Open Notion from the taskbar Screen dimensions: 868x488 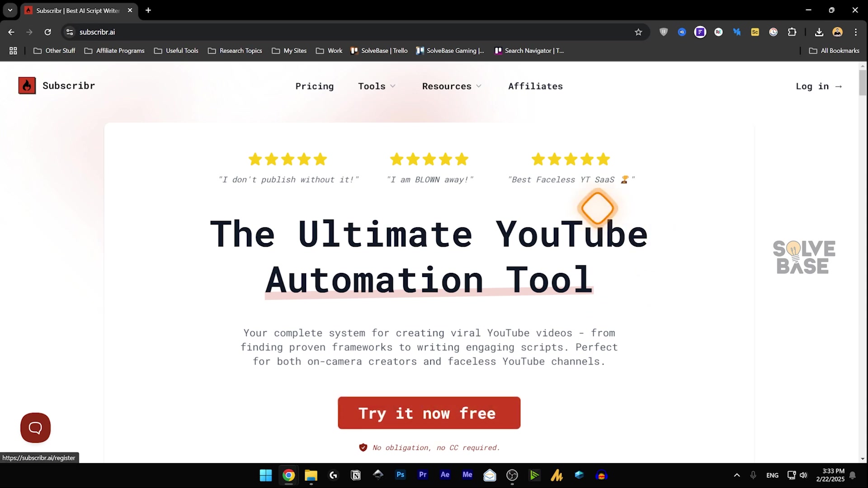click(x=356, y=475)
